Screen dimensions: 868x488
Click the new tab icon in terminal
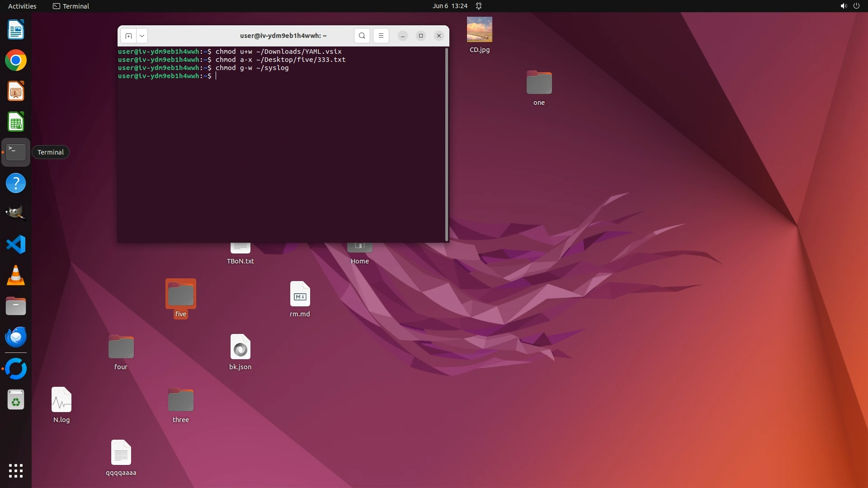[x=128, y=36]
